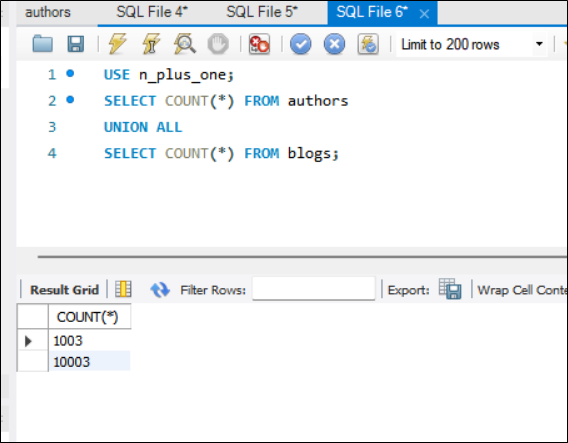The image size is (568, 443).
Task: Toggle auto-commit mode icon
Action: tap(368, 44)
